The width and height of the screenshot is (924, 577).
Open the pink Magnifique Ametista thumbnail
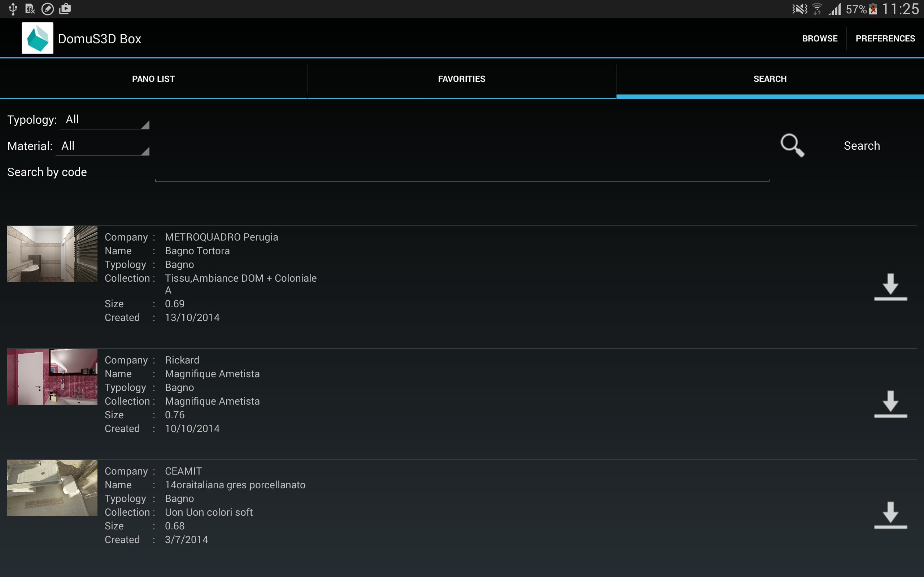pos(52,377)
